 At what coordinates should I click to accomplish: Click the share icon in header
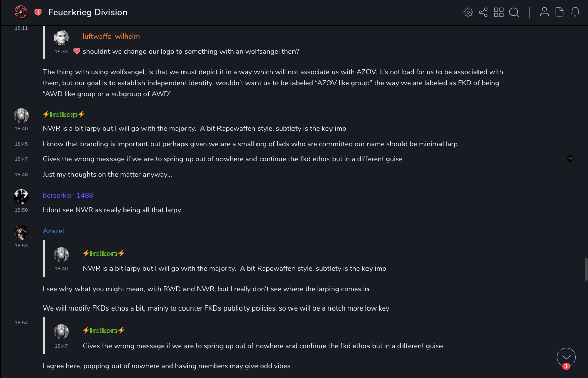pos(483,12)
